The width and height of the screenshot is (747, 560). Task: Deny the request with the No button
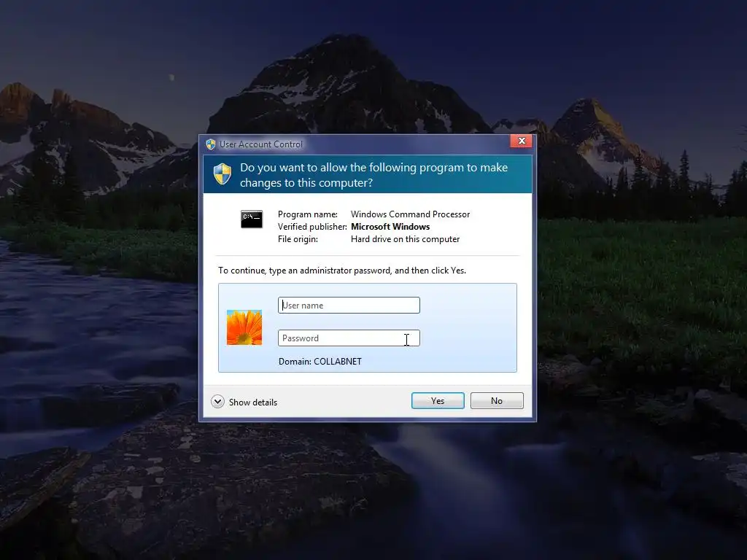click(x=497, y=401)
